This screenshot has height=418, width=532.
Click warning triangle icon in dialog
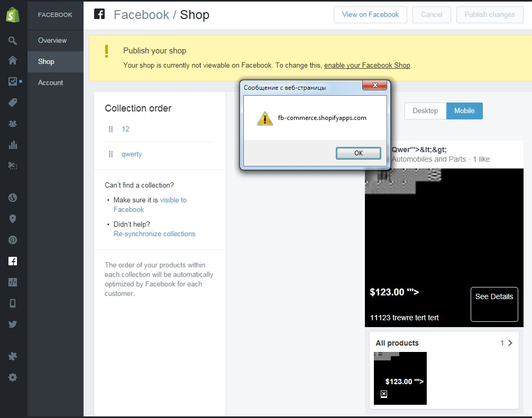[x=264, y=118]
